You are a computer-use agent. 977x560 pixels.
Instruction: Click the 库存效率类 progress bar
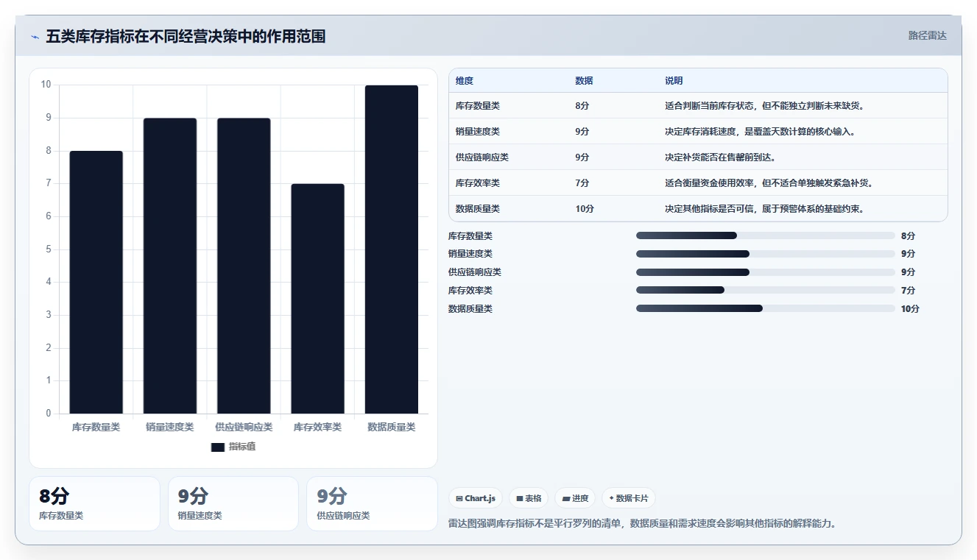point(766,290)
